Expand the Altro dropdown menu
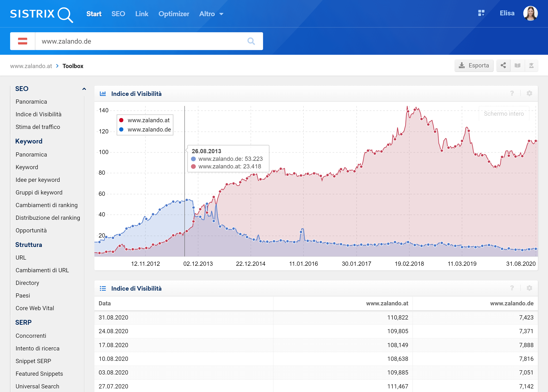 211,14
